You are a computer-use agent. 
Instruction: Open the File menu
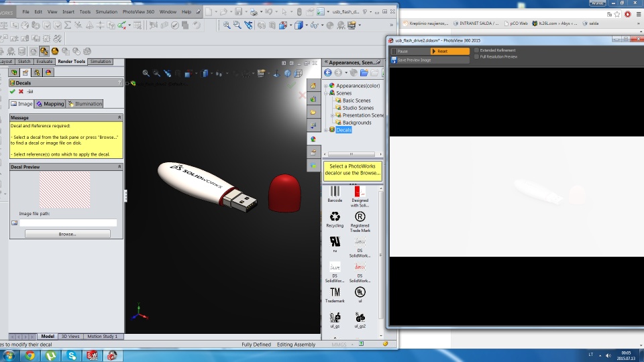[25, 12]
